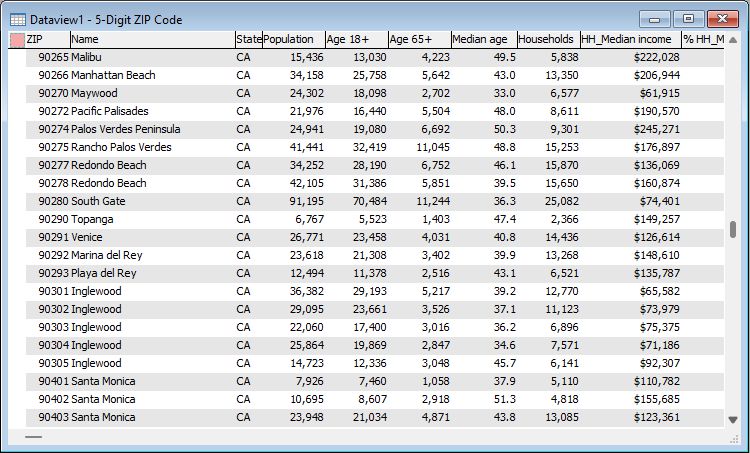Click the horizontal scrollbar thumb at bottom left

point(33,437)
